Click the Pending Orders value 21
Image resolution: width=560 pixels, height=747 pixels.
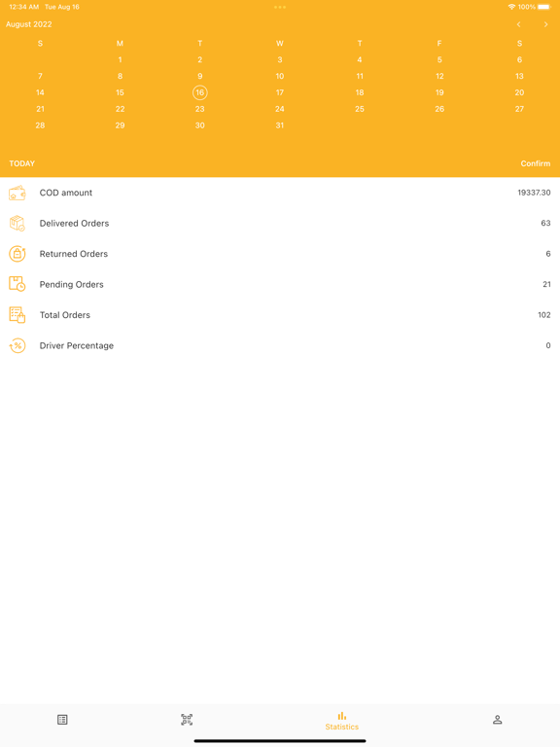coord(546,284)
